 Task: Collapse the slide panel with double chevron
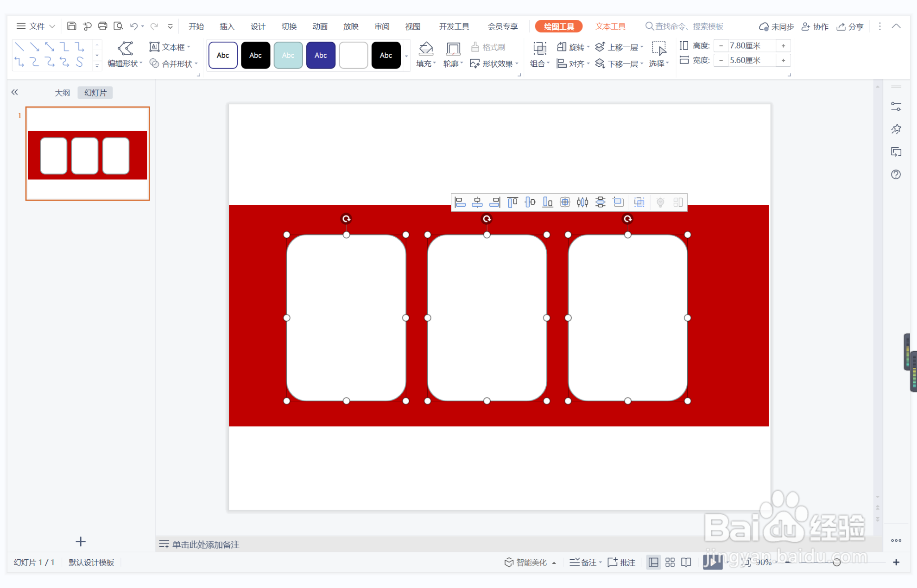click(x=14, y=92)
